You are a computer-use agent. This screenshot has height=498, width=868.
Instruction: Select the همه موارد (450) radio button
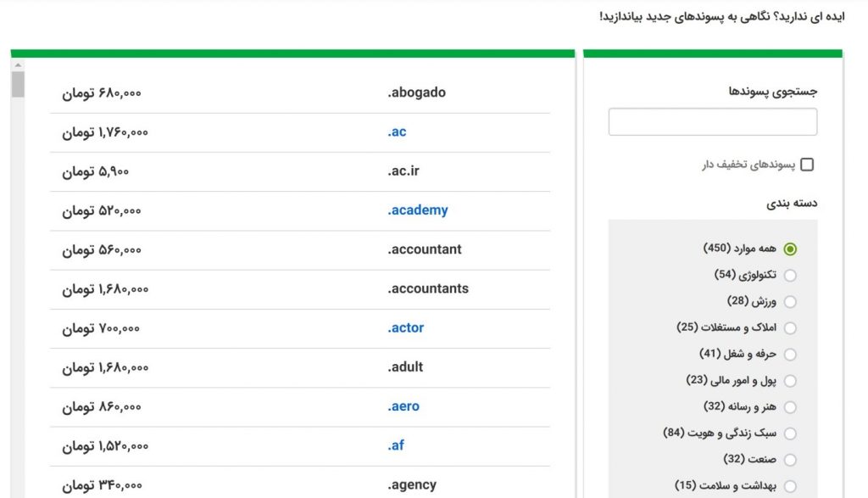tap(790, 249)
